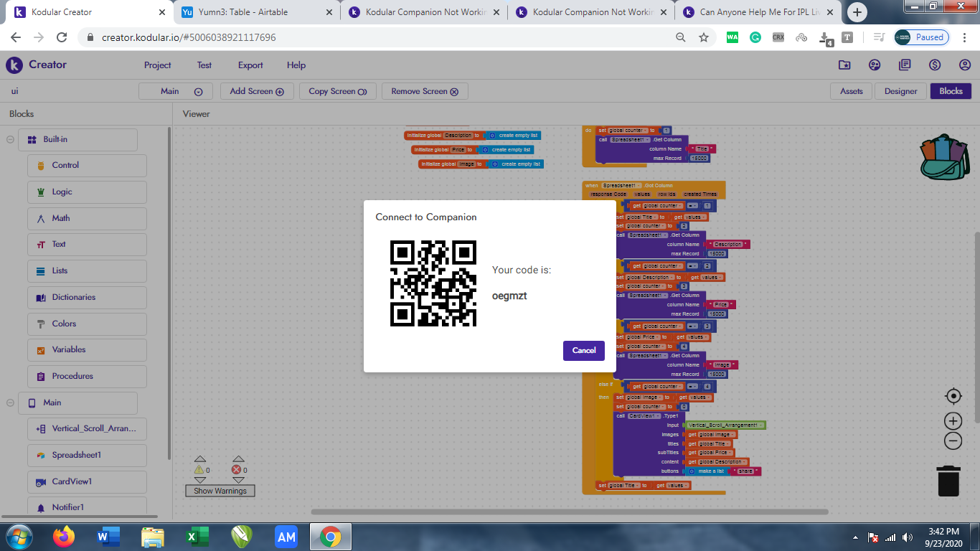Zoom in the blocks workspace

953,420
